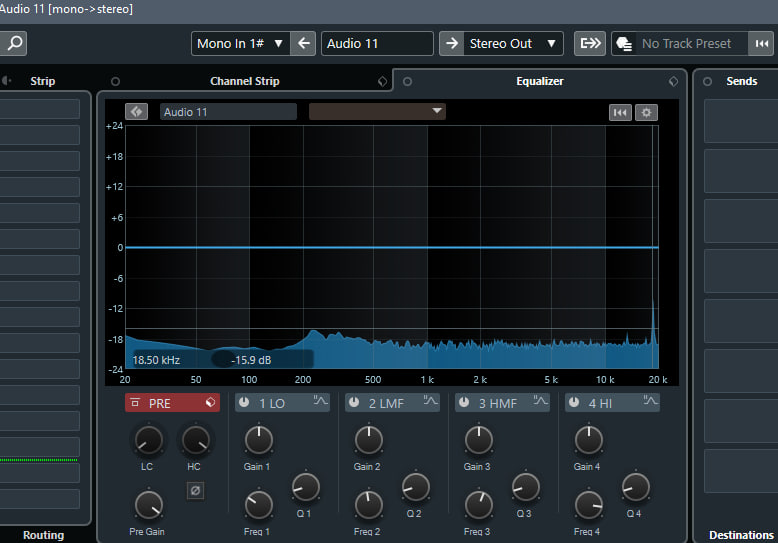The width and height of the screenshot is (778, 543).
Task: Click the Q 4 knob
Action: click(636, 487)
